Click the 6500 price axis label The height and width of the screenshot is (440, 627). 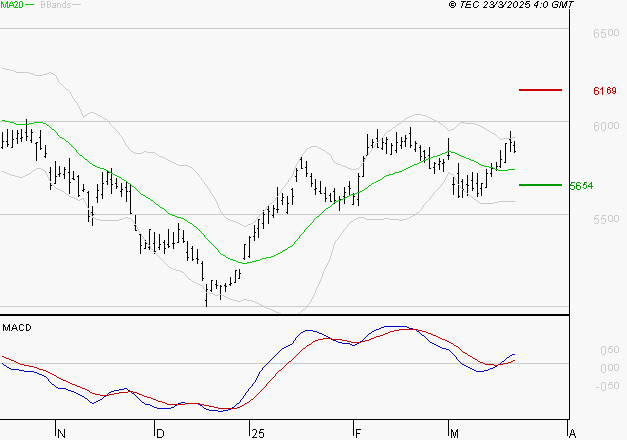pos(606,33)
